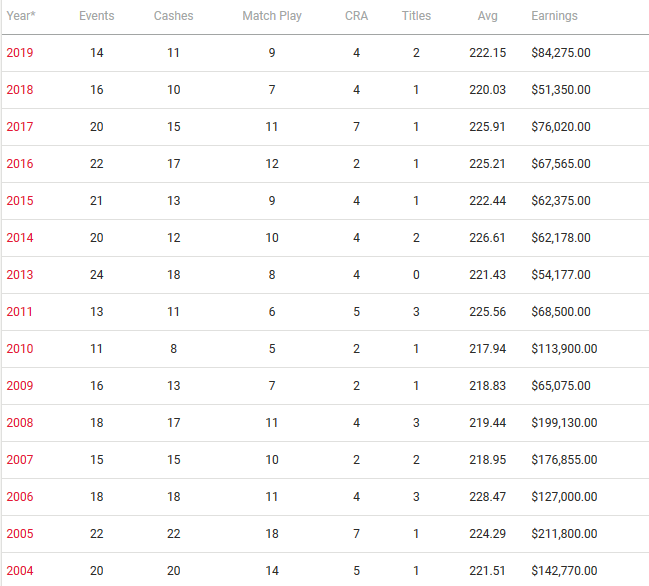Image resolution: width=649 pixels, height=586 pixels.
Task: Open the 2018 season link
Action: tap(20, 90)
